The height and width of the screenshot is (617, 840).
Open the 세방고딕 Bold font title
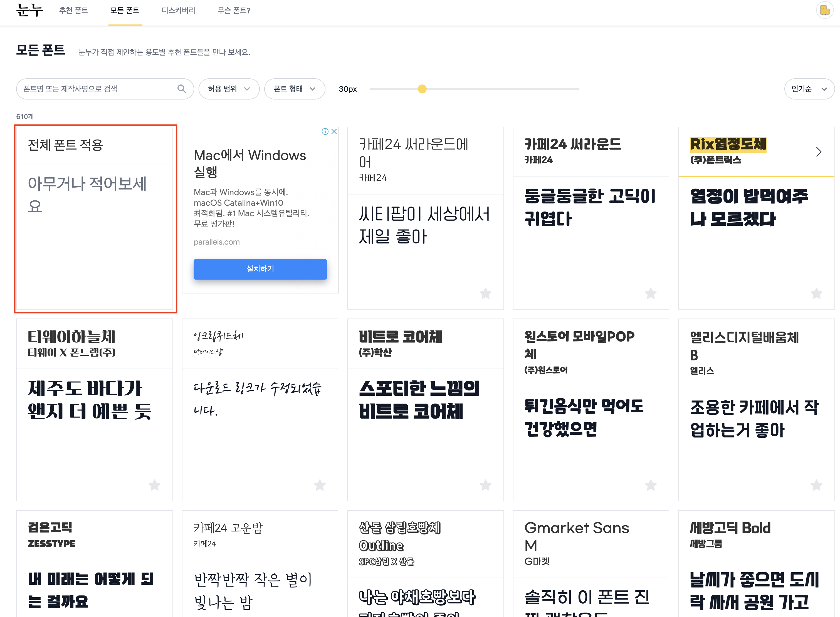click(x=730, y=528)
